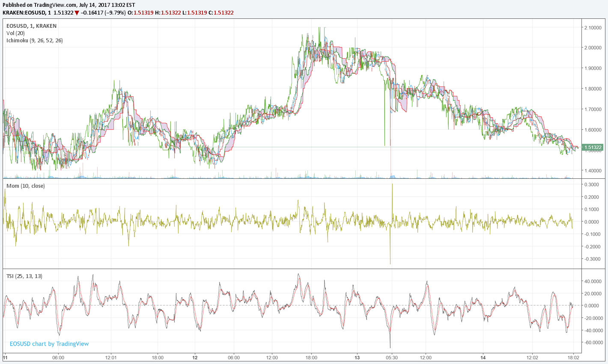The height and width of the screenshot is (364, 608).
Task: Click the date label 11 on time axis
Action: pyautogui.click(x=6, y=358)
